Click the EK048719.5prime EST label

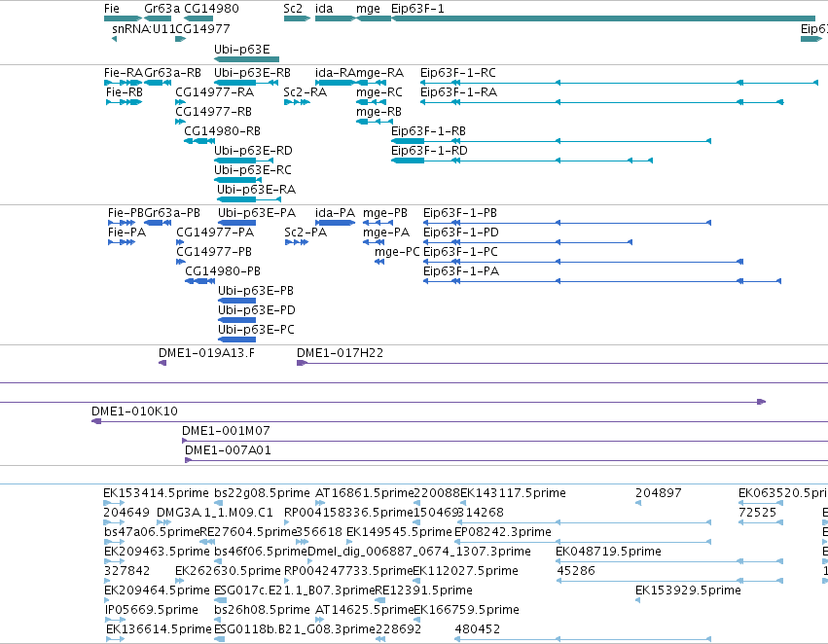pyautogui.click(x=608, y=553)
